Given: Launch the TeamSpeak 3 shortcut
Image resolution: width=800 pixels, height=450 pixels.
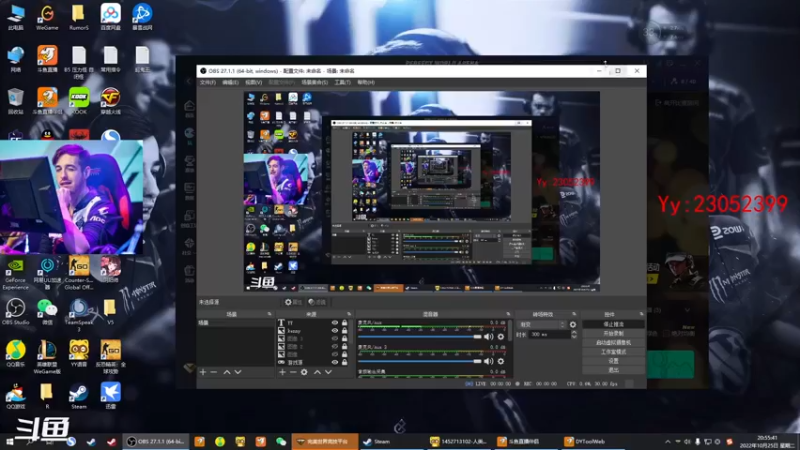Looking at the screenshot, I should (x=79, y=315).
